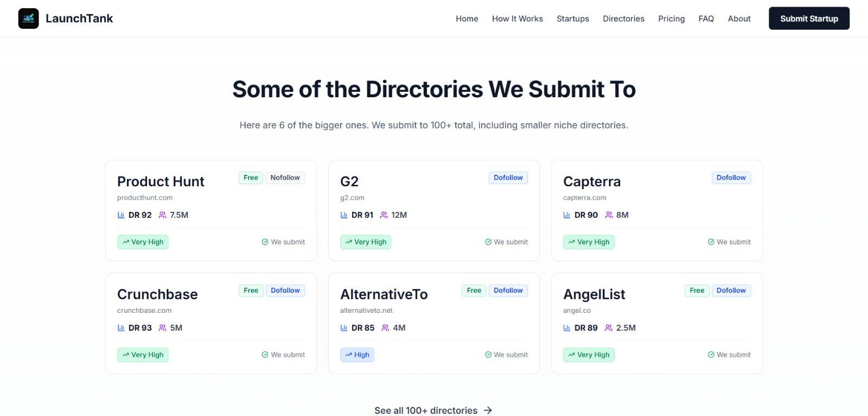
Task: Click the LaunchTank logo icon
Action: pyautogui.click(x=28, y=18)
